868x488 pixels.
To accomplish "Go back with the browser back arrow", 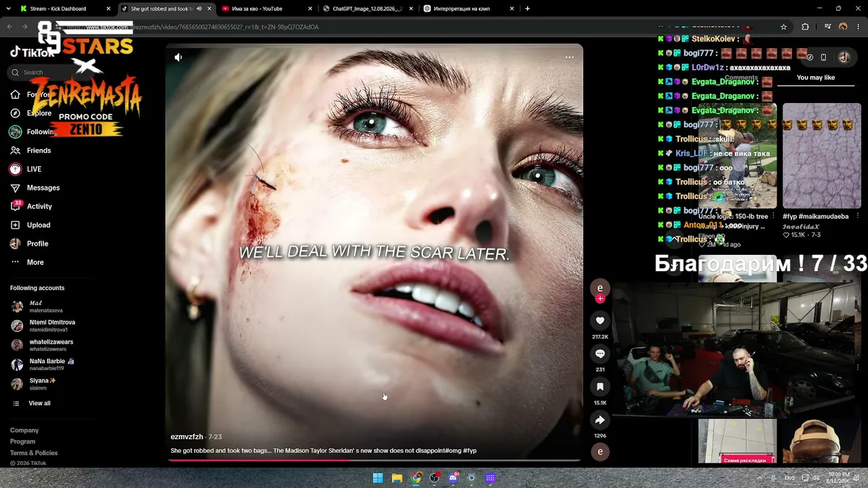I will point(9,27).
